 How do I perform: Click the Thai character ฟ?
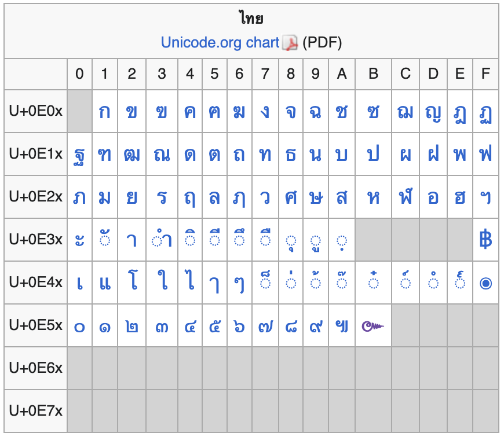[x=485, y=153]
